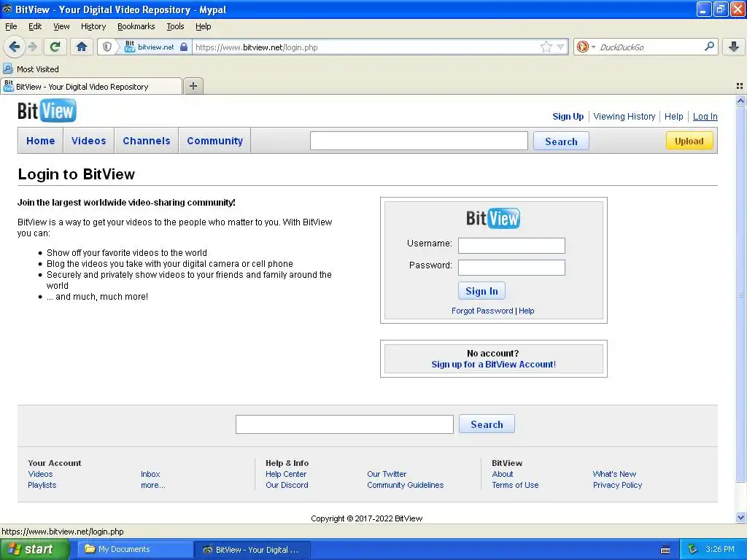Go to the Channels navigation tab
Viewport: 747px width, 560px height.
146,141
